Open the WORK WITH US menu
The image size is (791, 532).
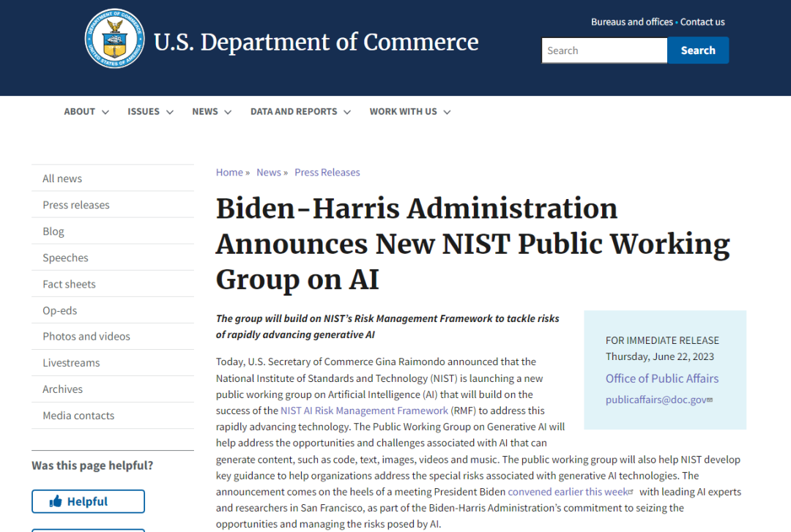410,111
